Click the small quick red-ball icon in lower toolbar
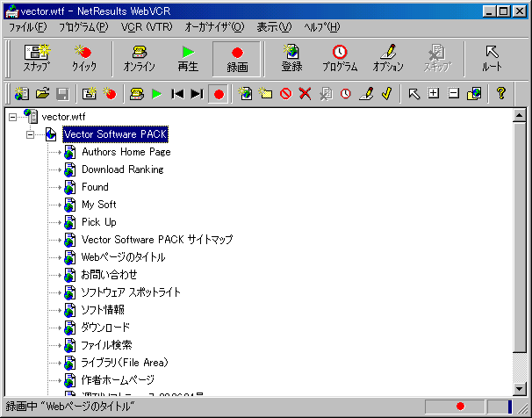The image size is (532, 418). pyautogui.click(x=110, y=93)
